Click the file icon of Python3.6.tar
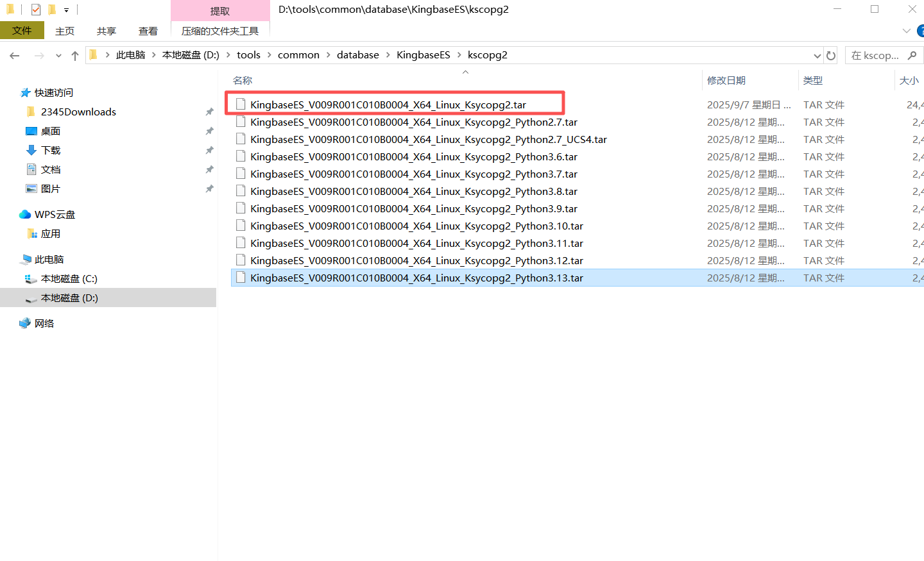Image resolution: width=924 pixels, height=561 pixels. click(x=241, y=156)
